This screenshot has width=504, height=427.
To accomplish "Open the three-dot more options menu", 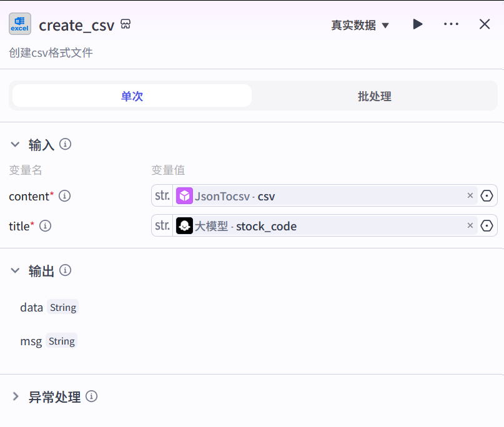I will tap(451, 24).
